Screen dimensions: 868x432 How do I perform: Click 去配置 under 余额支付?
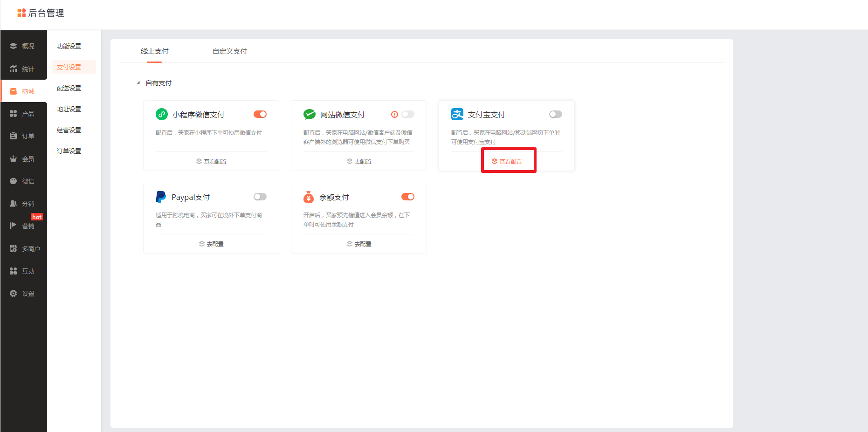pyautogui.click(x=359, y=244)
